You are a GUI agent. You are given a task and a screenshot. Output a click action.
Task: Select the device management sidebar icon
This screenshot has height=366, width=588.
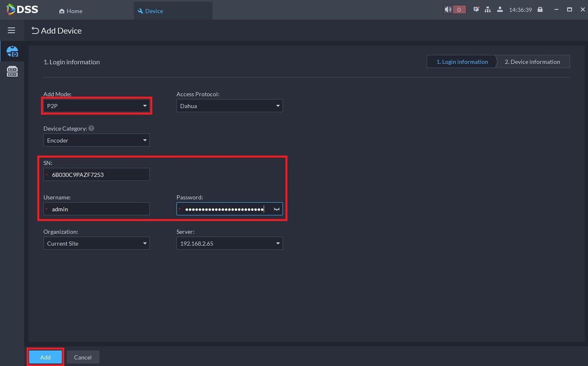pyautogui.click(x=12, y=51)
